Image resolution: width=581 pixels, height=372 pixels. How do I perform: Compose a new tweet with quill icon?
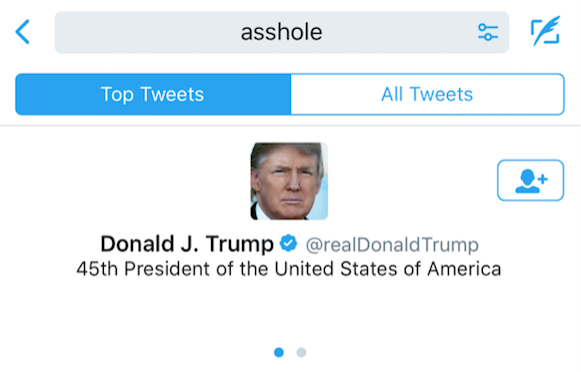(x=545, y=31)
